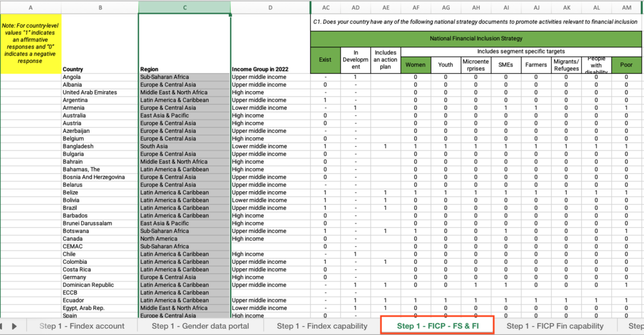The height and width of the screenshot is (335, 644).
Task: Click the Women segment header cell
Action: pos(416,65)
